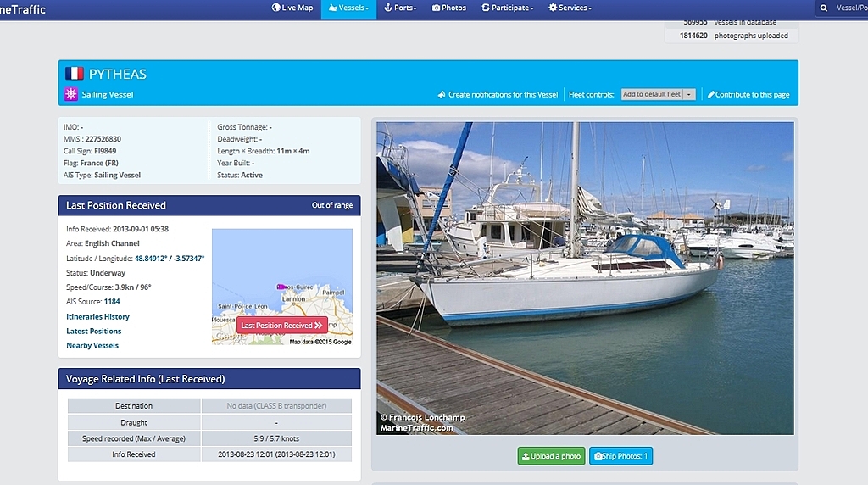Click the photographs uploaded count 1814620
Image resolution: width=868 pixels, height=485 pixels.
click(x=693, y=36)
